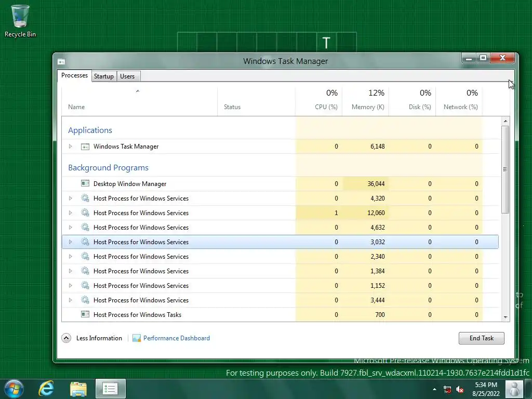Click the user tile on the taskbar
This screenshot has height=399, width=532.
pyautogui.click(x=514, y=389)
